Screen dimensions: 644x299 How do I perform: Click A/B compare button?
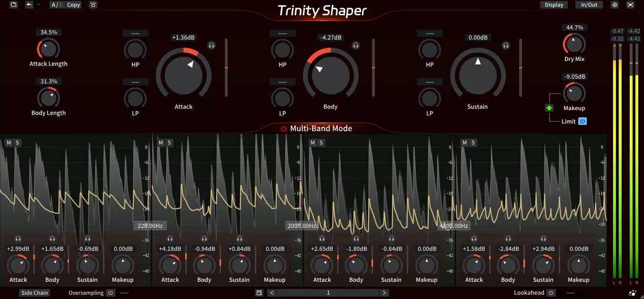point(57,5)
